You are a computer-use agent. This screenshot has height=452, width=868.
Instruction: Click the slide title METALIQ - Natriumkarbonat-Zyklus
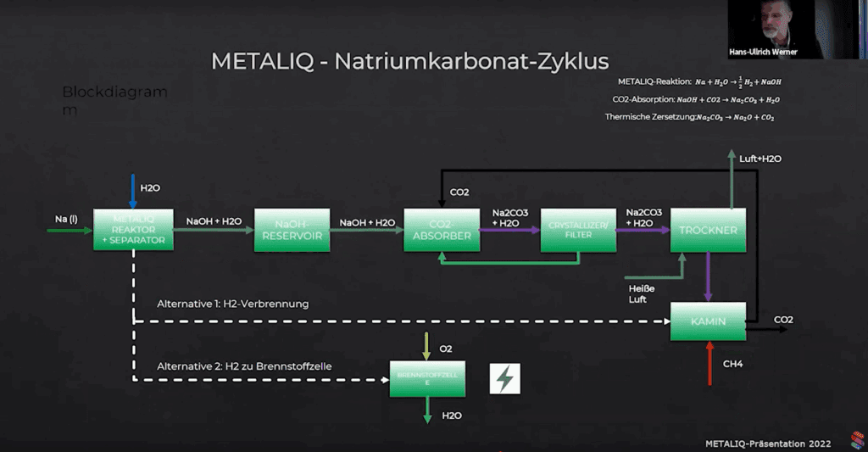click(409, 62)
